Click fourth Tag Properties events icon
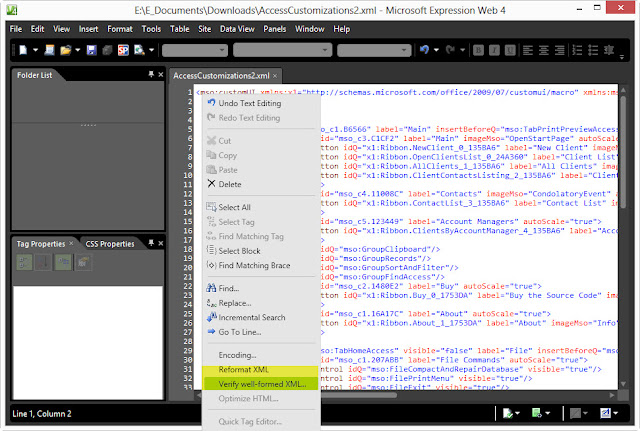This screenshot has width=640, height=431. 83,262
